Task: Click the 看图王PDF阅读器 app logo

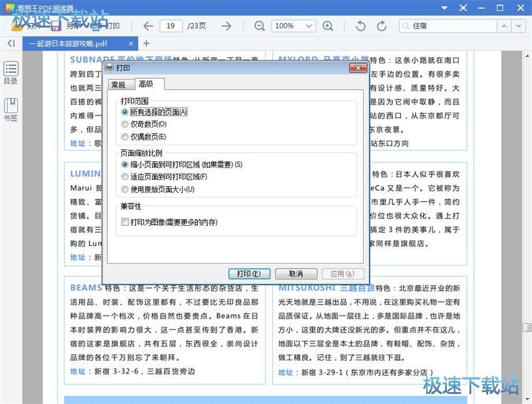Action: (10, 7)
